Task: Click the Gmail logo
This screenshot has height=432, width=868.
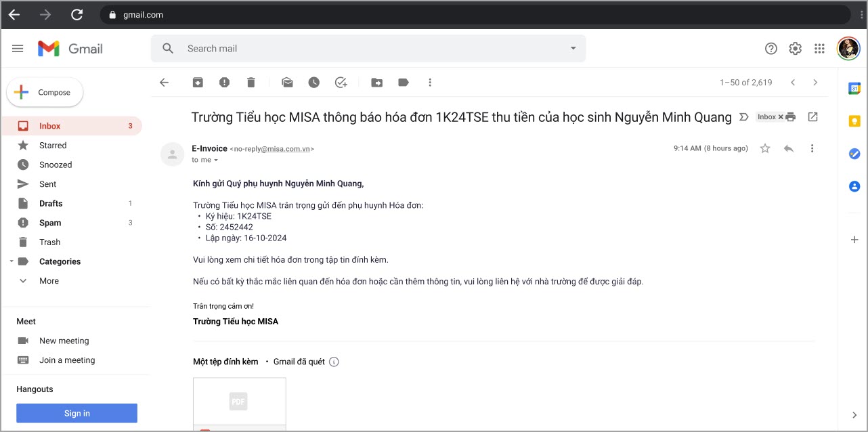Action: click(x=70, y=49)
